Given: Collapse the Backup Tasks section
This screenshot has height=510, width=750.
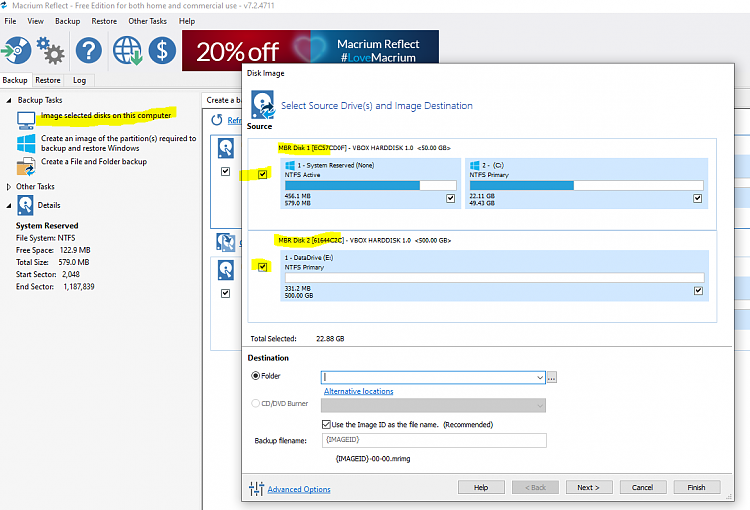Looking at the screenshot, I should [9, 100].
